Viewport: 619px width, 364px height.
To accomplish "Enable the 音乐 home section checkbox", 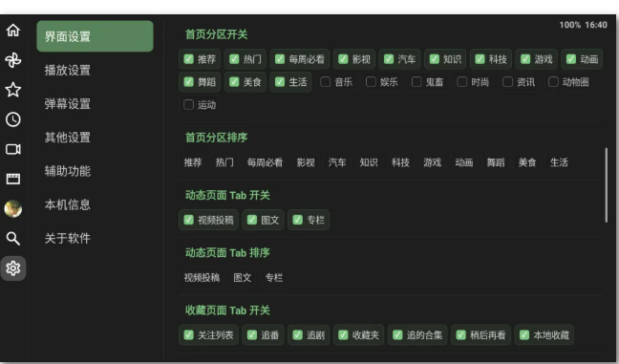I will [326, 82].
